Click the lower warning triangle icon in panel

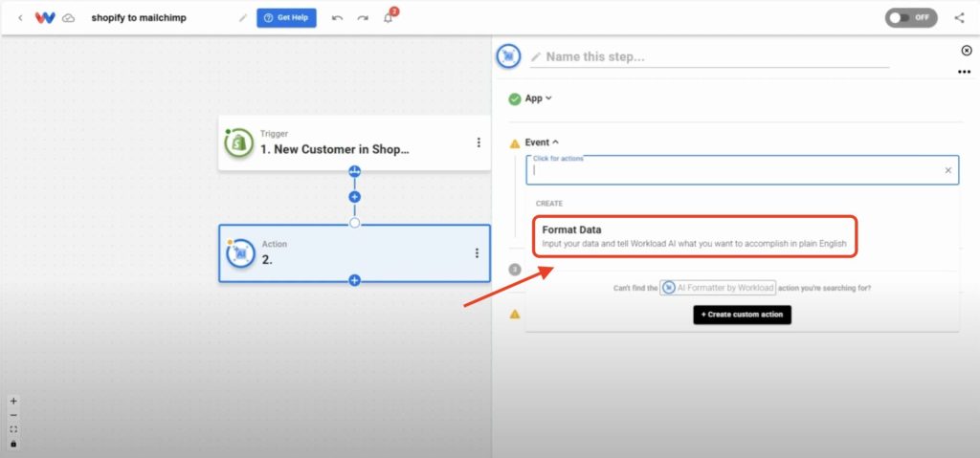[514, 315]
